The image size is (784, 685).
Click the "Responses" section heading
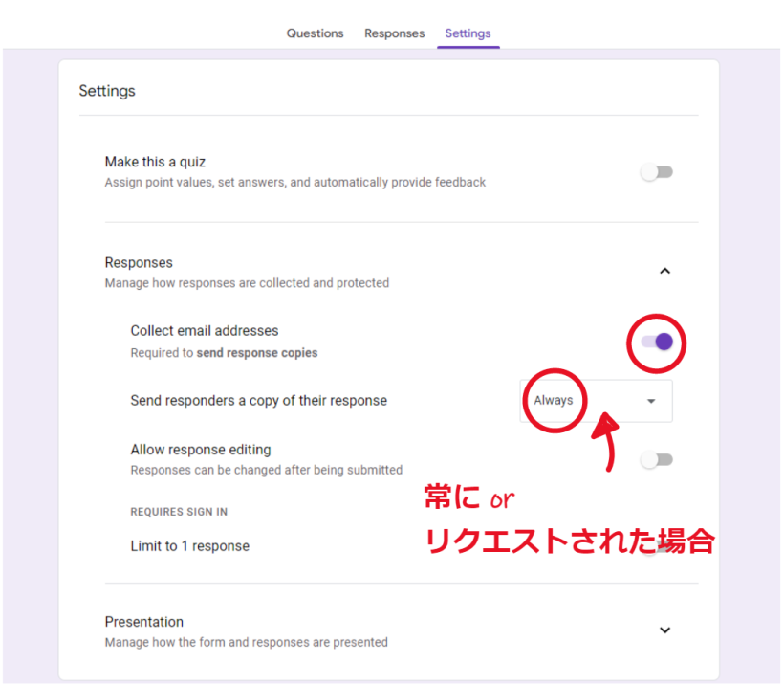pos(139,262)
